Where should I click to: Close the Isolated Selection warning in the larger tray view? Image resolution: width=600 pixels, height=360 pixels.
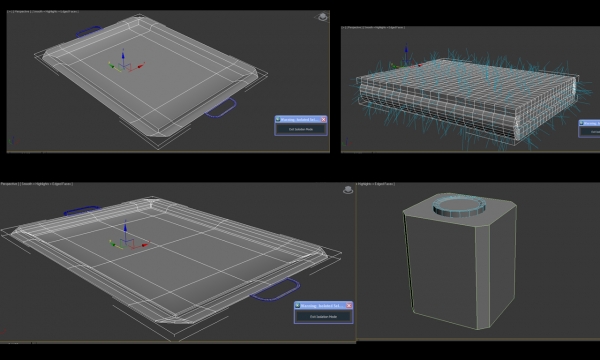coord(349,306)
